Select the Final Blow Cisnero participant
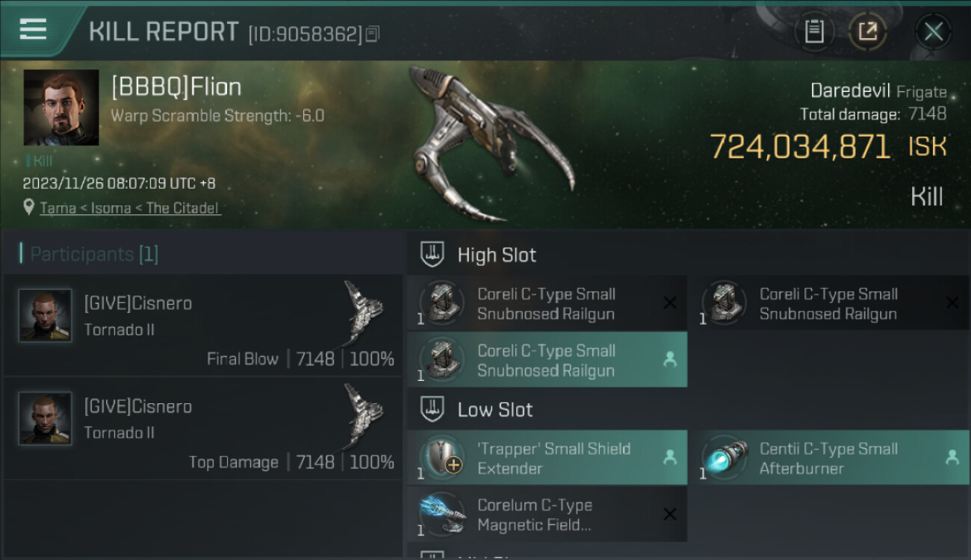 coord(203,326)
